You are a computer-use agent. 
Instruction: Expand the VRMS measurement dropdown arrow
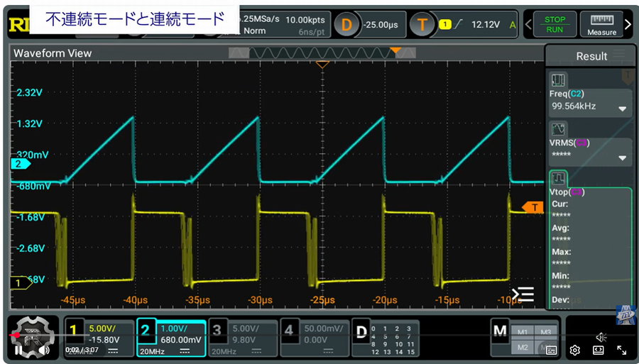(623, 158)
